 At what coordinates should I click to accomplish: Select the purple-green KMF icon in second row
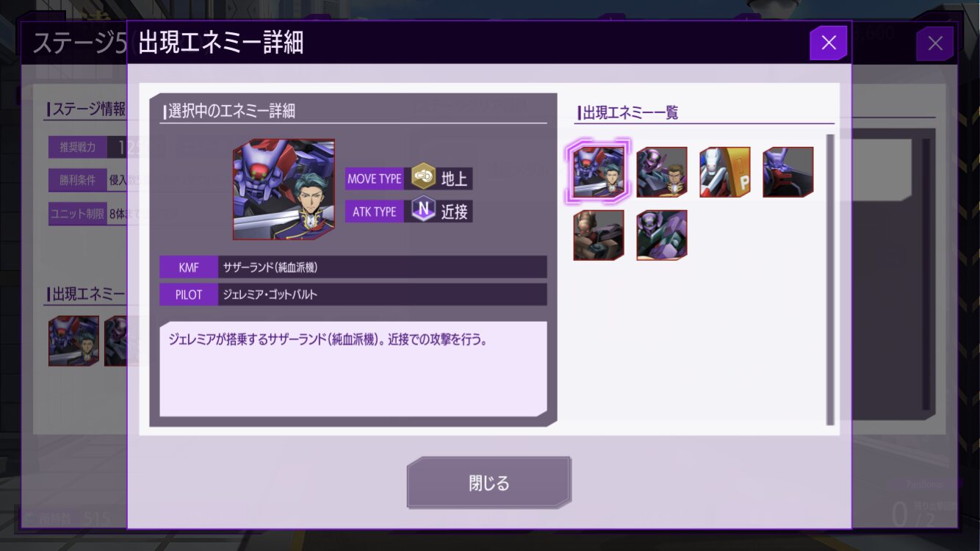[662, 235]
